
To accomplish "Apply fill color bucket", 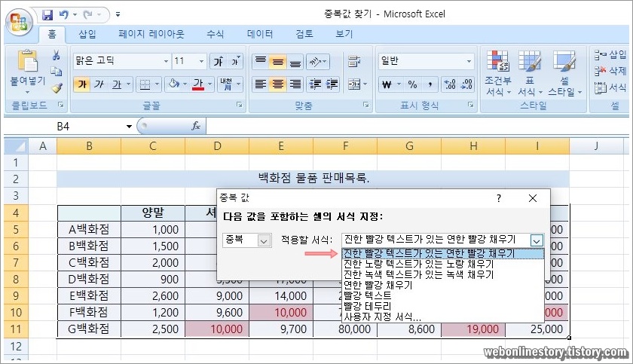I will [x=173, y=84].
